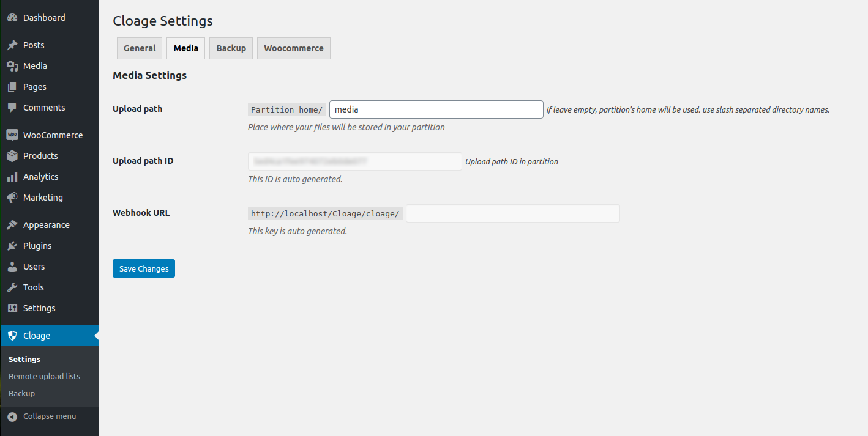The height and width of the screenshot is (436, 868).
Task: Switch to the Woocommerce tab
Action: 294,48
